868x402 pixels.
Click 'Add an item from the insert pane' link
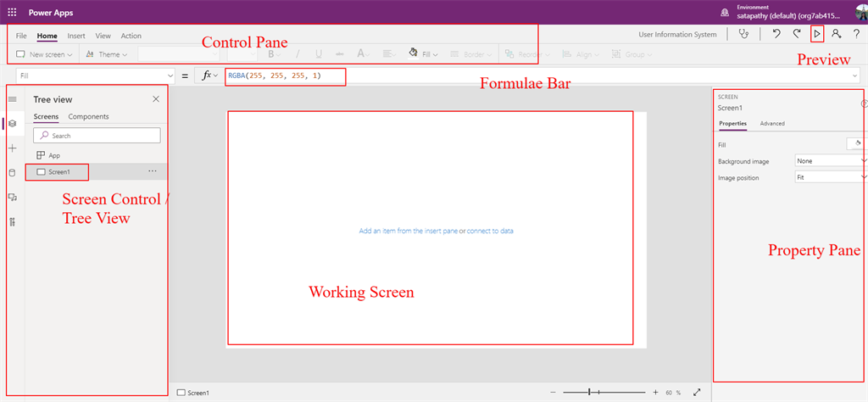[x=408, y=231]
